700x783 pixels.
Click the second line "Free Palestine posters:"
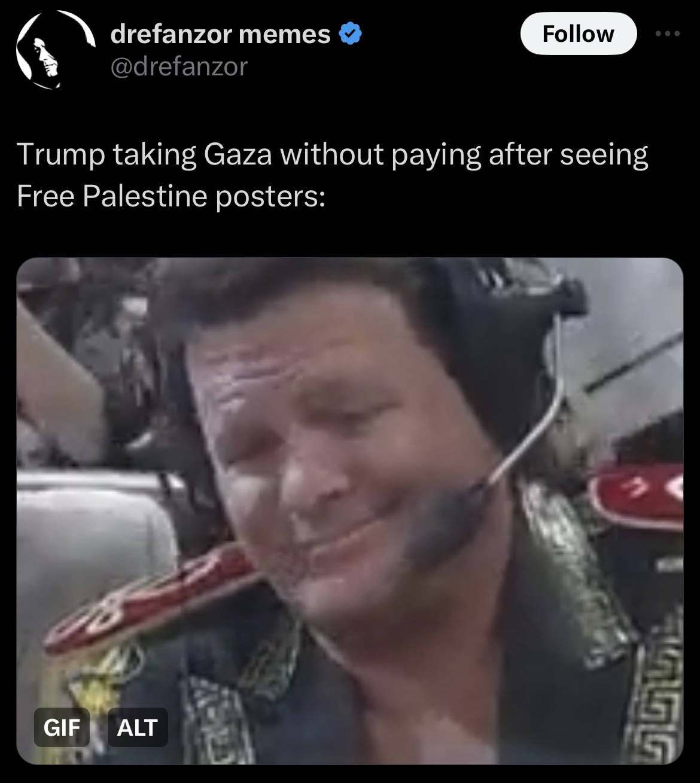tap(171, 196)
